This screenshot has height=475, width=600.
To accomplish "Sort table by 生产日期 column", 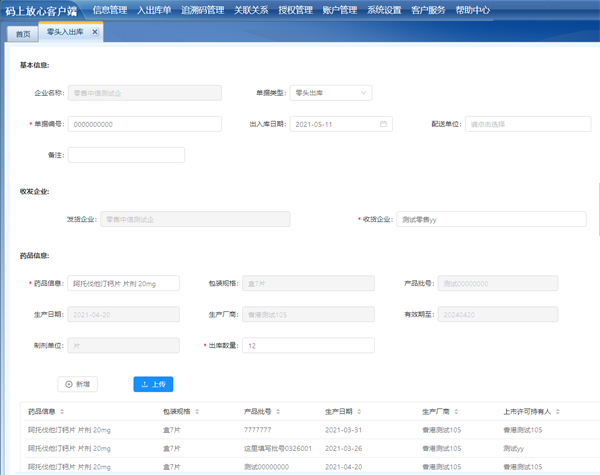I will click(358, 411).
